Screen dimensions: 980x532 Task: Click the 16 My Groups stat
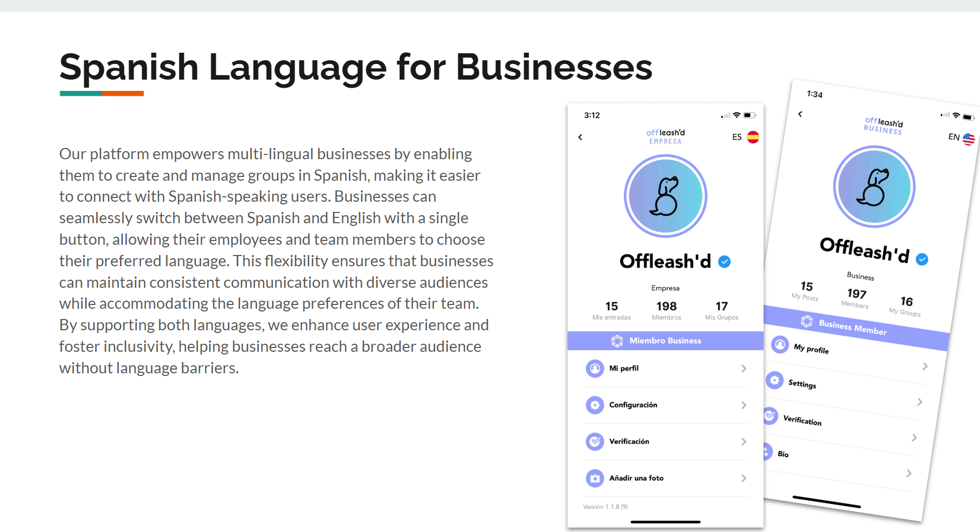click(906, 306)
